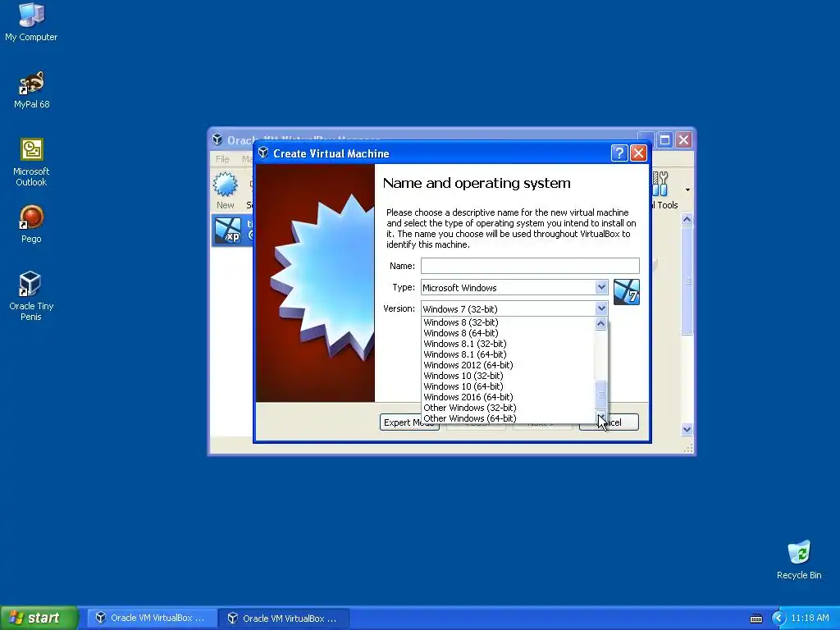Click the 11:18 AM taskbar clock

point(810,619)
